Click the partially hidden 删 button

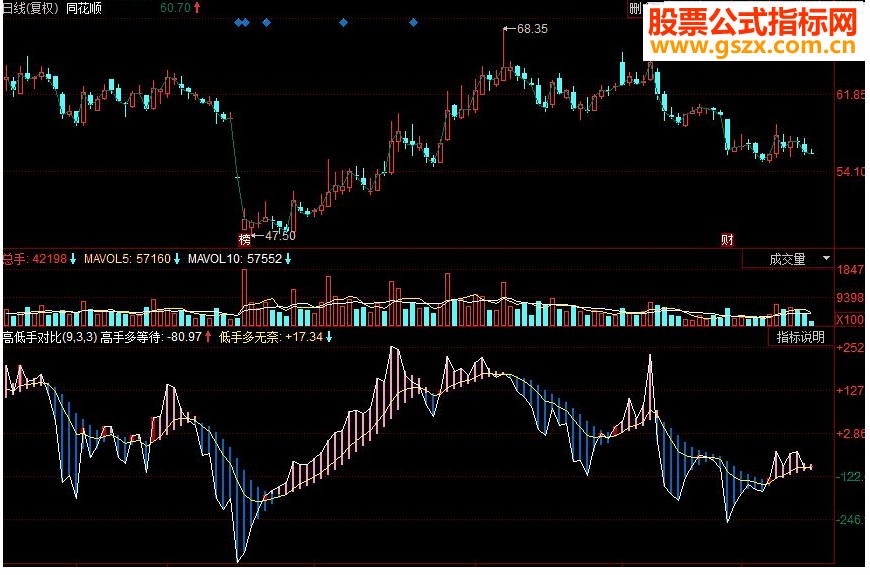click(635, 8)
